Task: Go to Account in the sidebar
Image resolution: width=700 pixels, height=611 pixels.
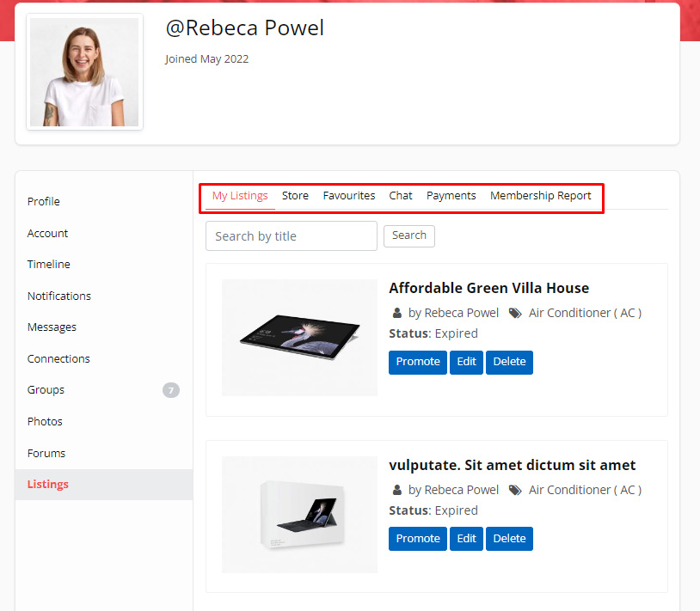Action: pos(47,233)
